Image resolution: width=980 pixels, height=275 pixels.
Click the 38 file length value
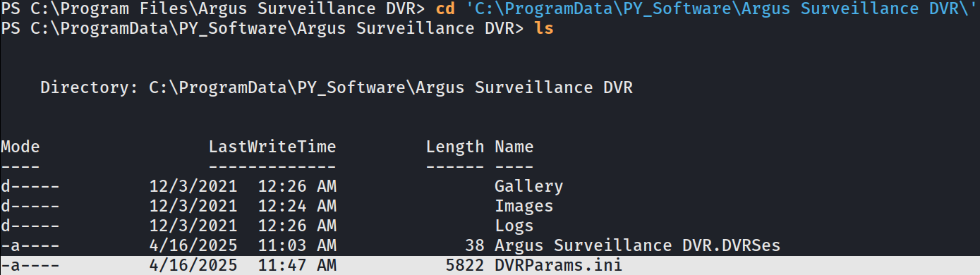point(474,245)
